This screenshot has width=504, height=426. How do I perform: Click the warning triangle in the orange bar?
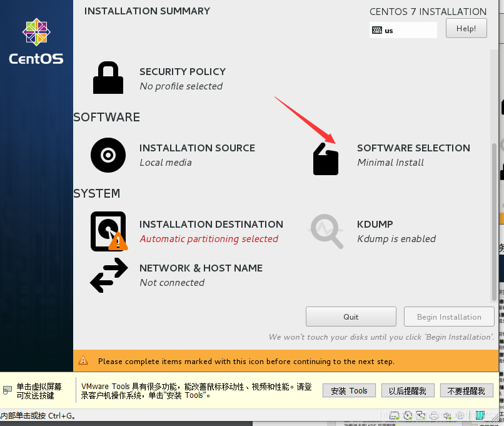pos(83,360)
